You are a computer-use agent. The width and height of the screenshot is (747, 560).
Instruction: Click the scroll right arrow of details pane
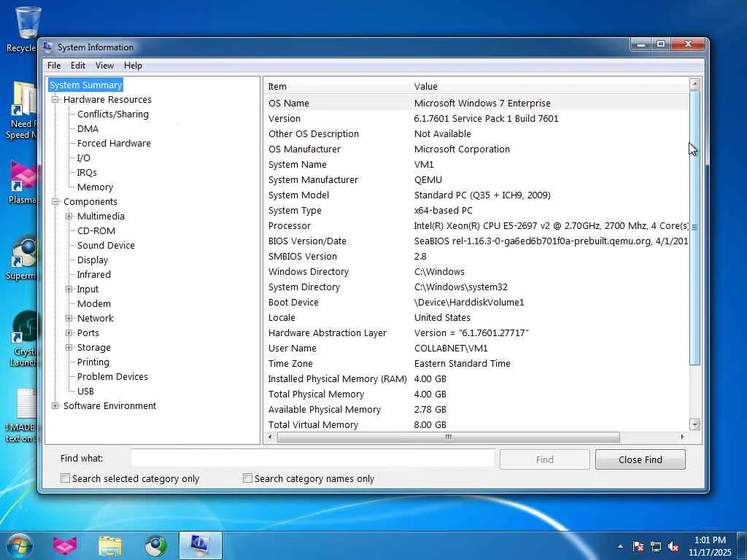tap(682, 437)
